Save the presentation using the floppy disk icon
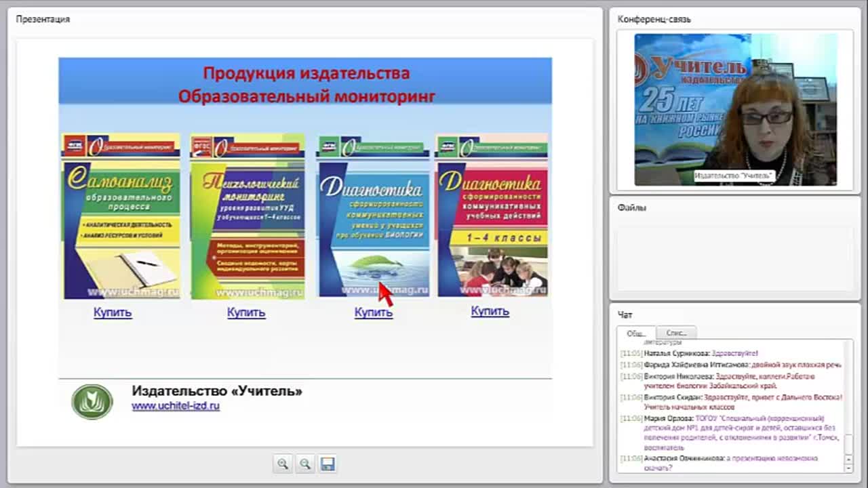Viewport: 868px width, 488px height. 328,464
